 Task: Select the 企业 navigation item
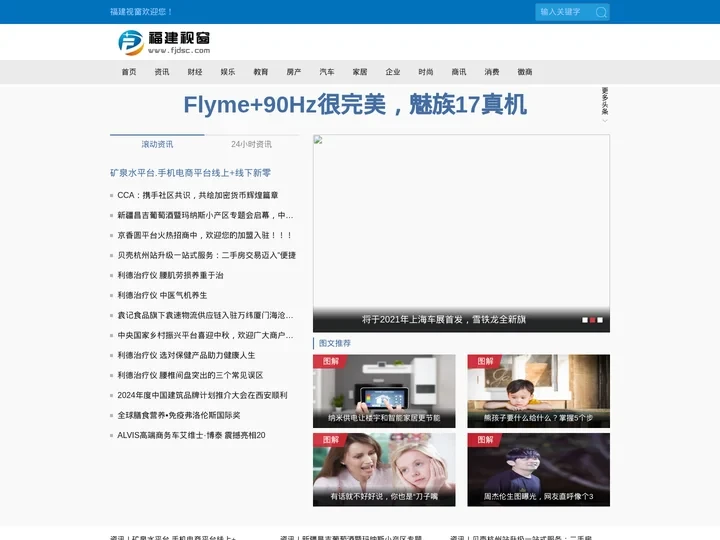coord(393,72)
